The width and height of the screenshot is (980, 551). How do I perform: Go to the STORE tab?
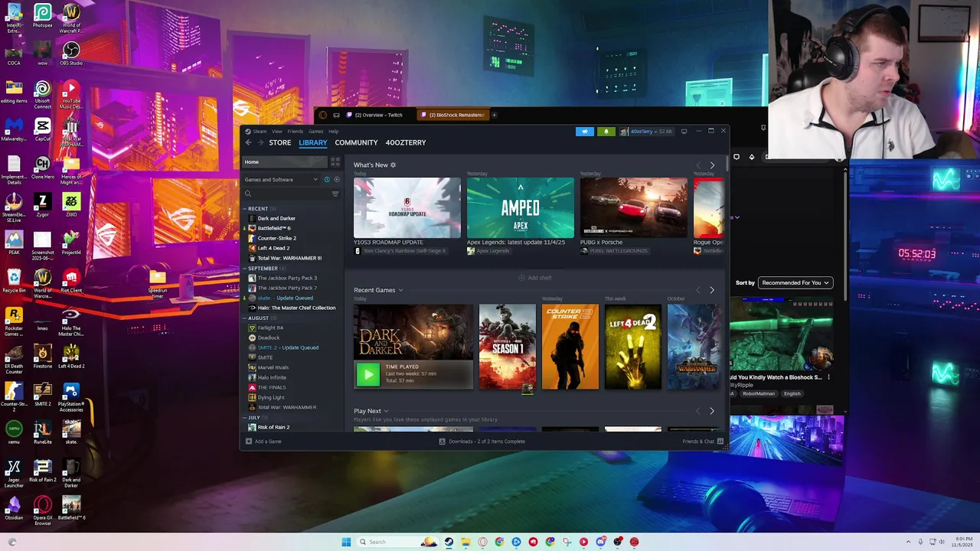click(x=280, y=142)
